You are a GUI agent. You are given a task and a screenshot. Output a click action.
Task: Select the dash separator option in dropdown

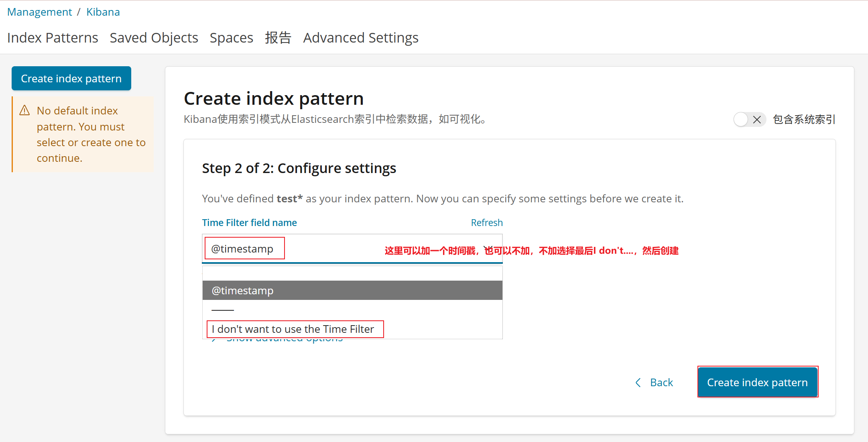coord(223,310)
